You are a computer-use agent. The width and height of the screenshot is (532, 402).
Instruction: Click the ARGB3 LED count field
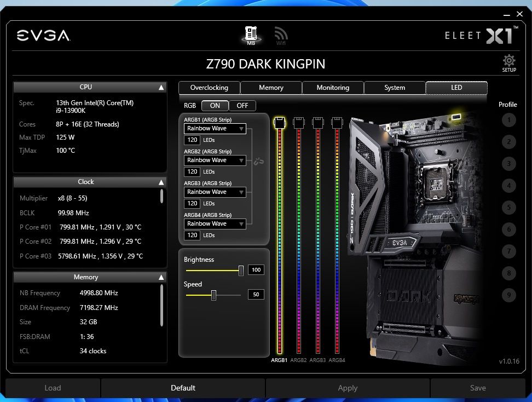point(192,203)
